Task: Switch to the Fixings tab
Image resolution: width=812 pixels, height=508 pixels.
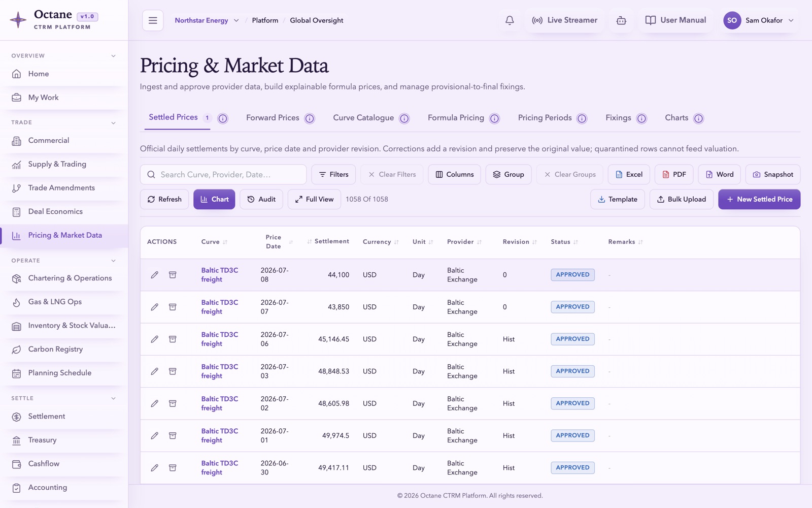Action: (x=618, y=118)
